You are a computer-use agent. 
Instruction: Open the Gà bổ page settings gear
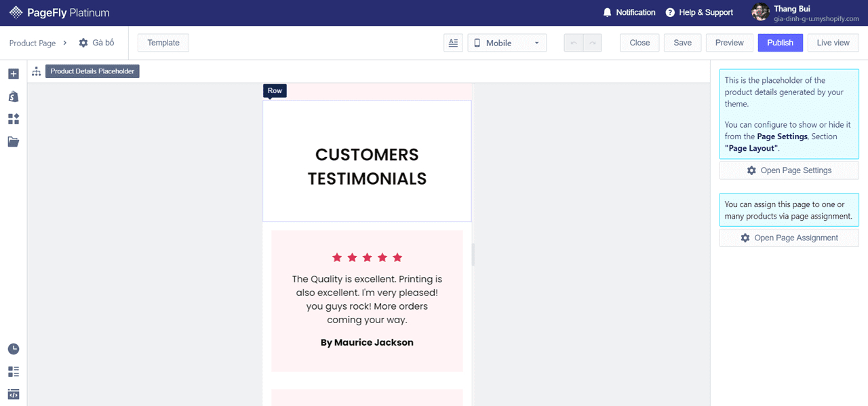click(83, 42)
